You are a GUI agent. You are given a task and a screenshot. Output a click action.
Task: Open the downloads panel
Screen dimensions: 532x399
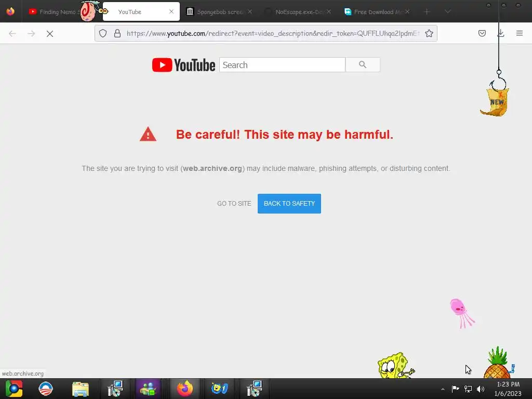tap(500, 33)
